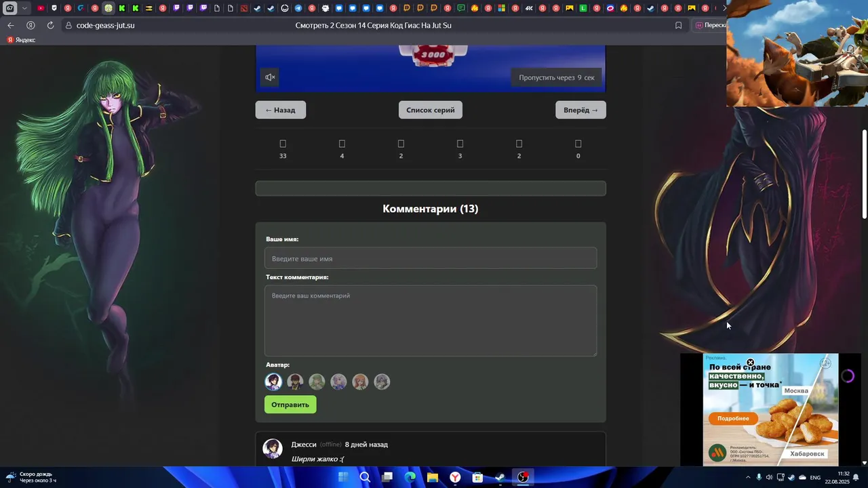Open the notification bell in taskbar
The width and height of the screenshot is (868, 488).
tap(856, 477)
